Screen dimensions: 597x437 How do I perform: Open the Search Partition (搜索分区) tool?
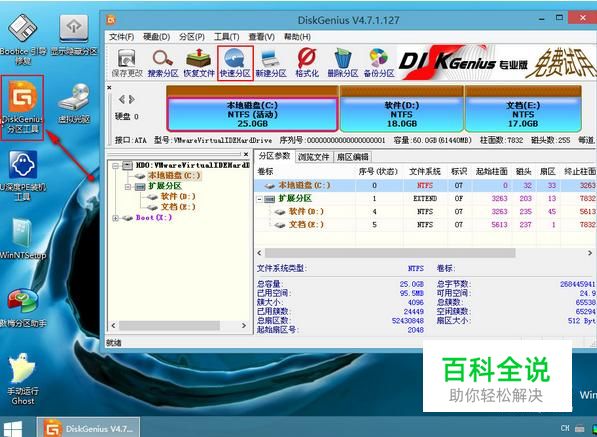[163, 64]
